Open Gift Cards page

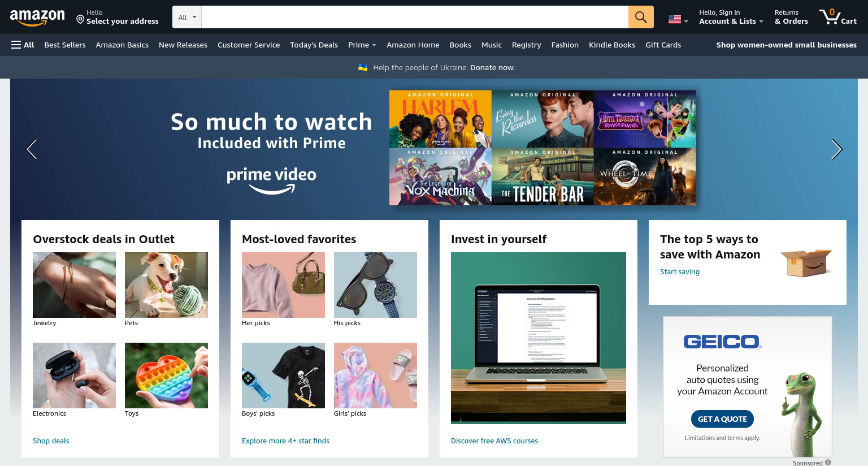point(663,45)
